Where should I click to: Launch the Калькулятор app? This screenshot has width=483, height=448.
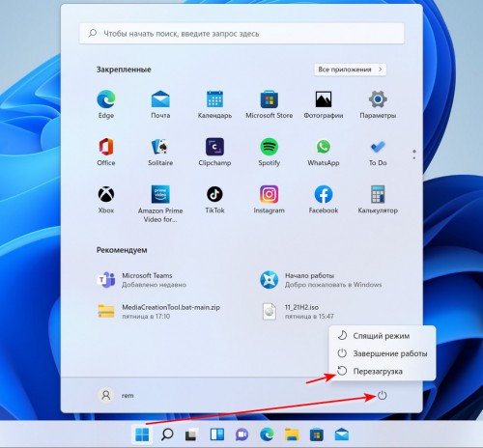[378, 199]
